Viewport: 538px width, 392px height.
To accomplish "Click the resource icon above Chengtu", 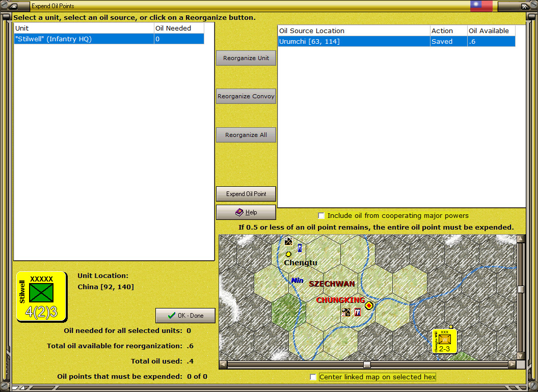I will (x=288, y=241).
